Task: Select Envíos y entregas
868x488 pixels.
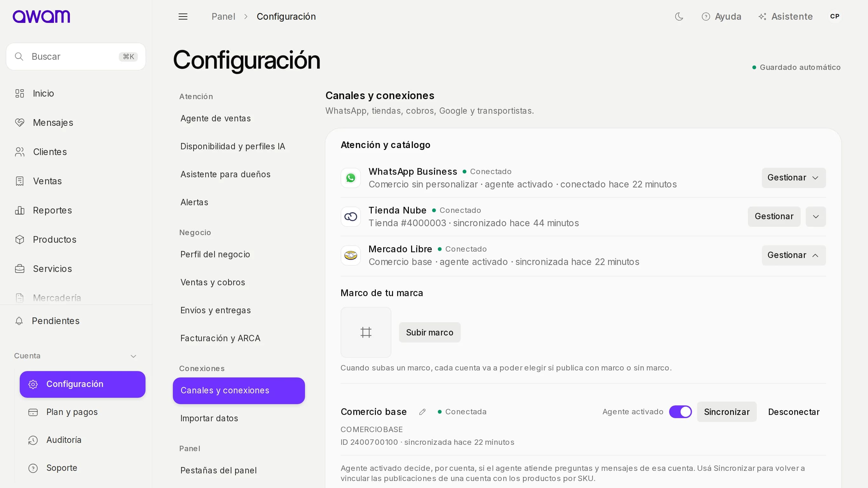Action: click(239, 310)
